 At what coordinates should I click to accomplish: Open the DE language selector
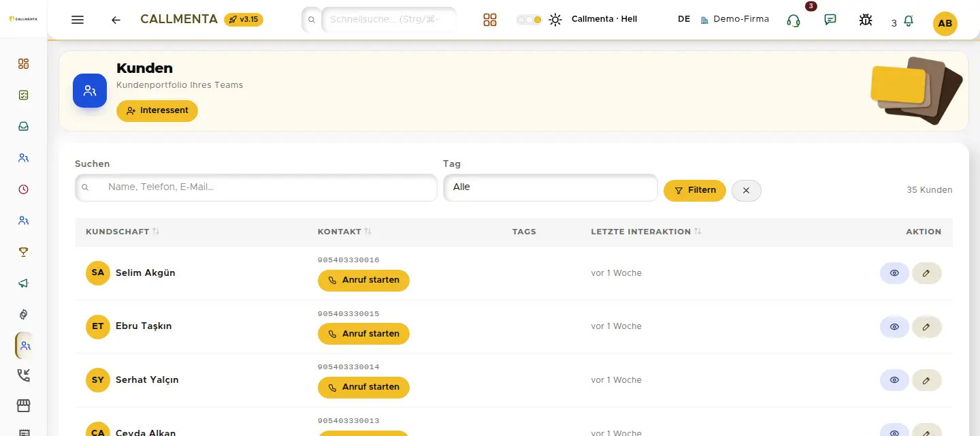(684, 19)
